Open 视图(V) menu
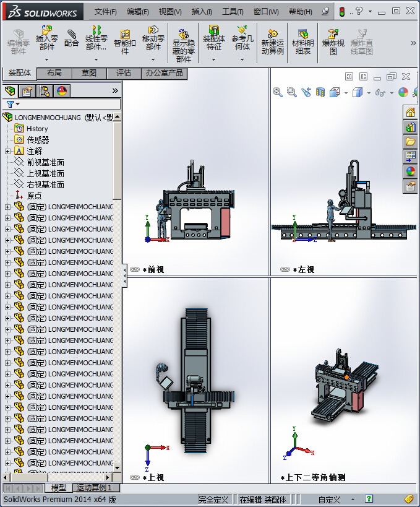Viewport: 420px width, 507px height. click(170, 12)
